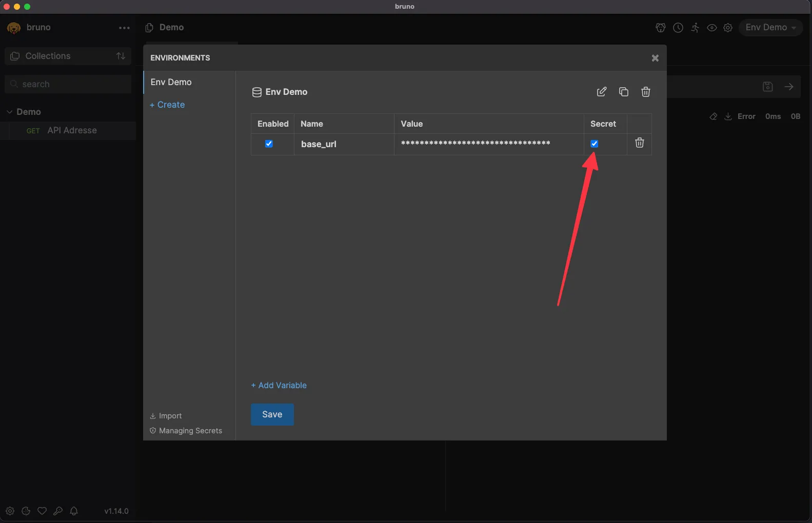
Task: Open the GET API Adresse request
Action: [72, 130]
